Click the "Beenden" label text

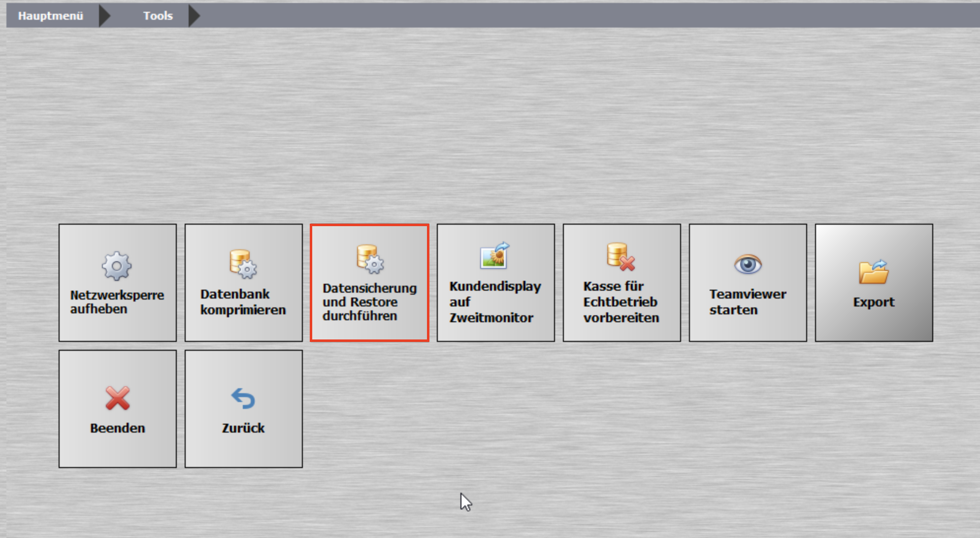click(x=118, y=428)
